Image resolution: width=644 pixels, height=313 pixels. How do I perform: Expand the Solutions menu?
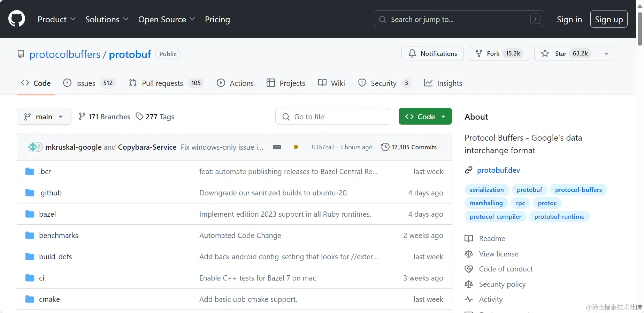point(107,19)
